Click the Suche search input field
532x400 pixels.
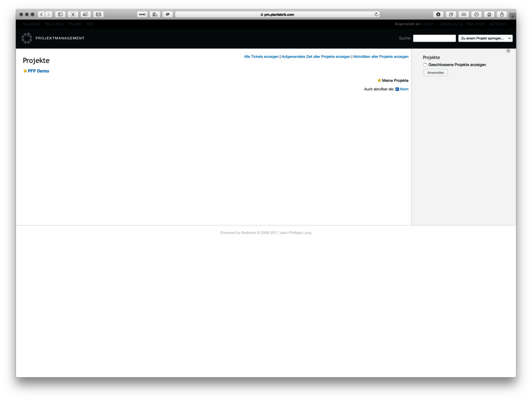point(434,39)
